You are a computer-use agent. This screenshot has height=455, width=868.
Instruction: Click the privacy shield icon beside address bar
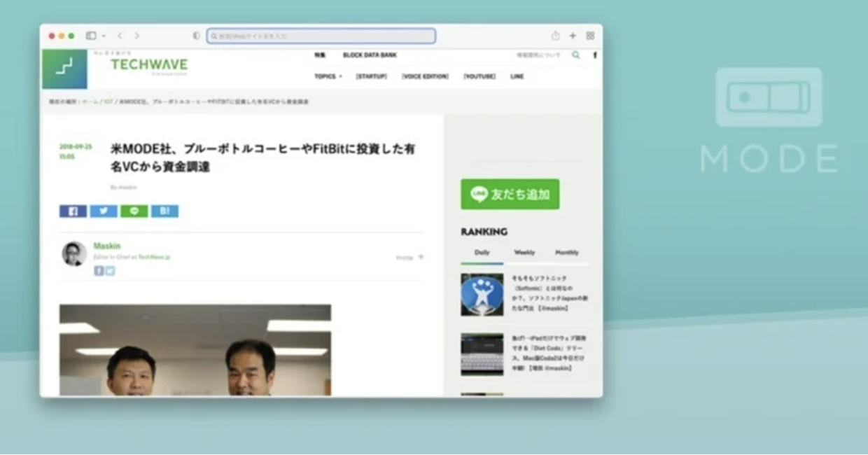point(196,36)
